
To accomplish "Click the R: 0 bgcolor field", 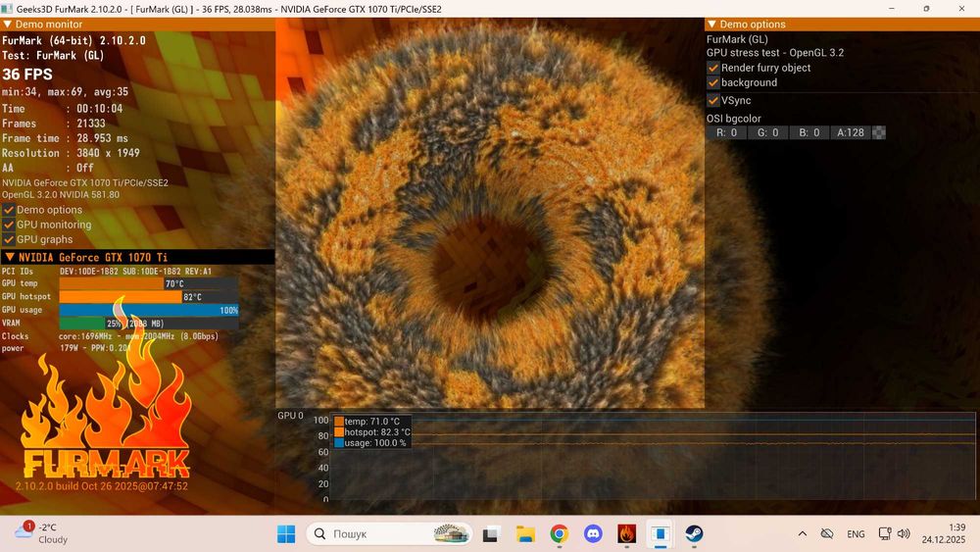I will [726, 132].
